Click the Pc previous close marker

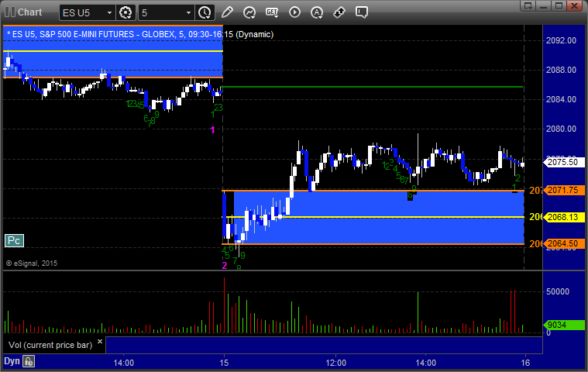click(14, 241)
